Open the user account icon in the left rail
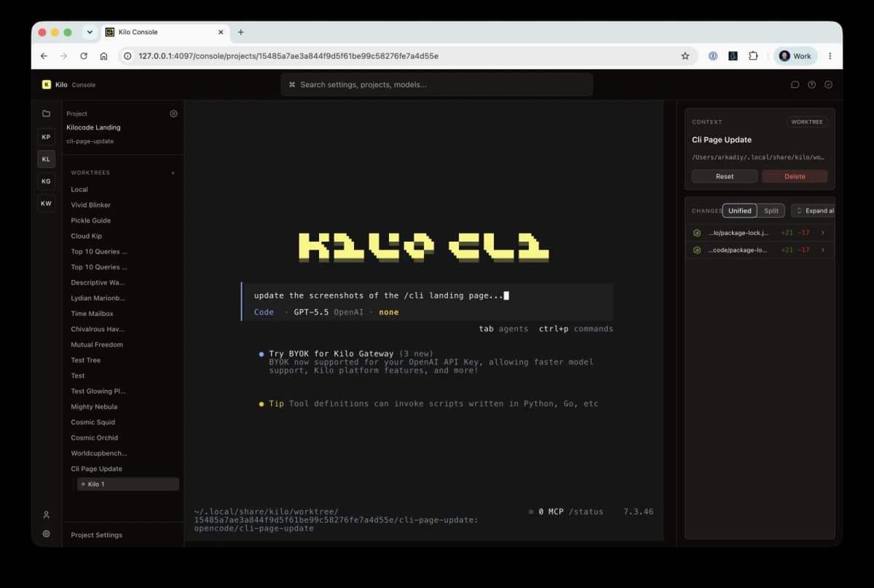Image resolution: width=874 pixels, height=588 pixels. (x=47, y=515)
